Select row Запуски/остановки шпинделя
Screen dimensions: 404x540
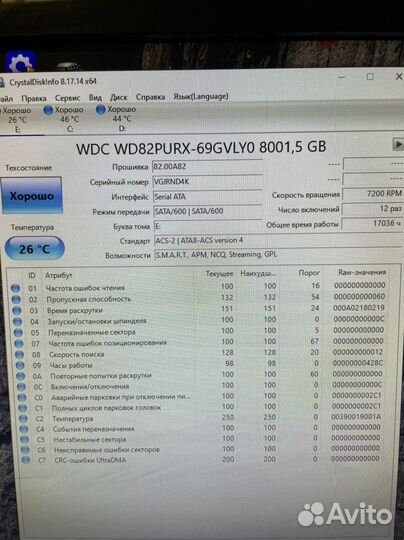point(199,320)
